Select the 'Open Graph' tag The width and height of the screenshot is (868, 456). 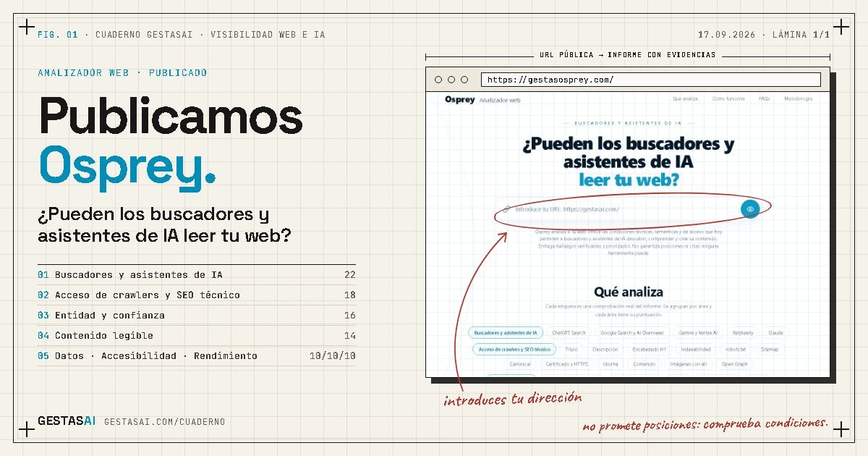click(x=734, y=364)
